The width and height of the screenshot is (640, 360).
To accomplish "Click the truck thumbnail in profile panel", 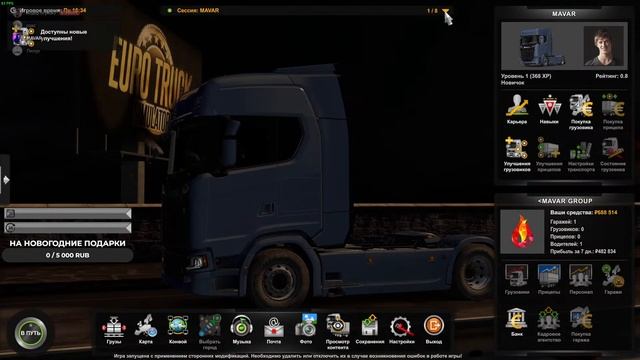I will coord(542,46).
